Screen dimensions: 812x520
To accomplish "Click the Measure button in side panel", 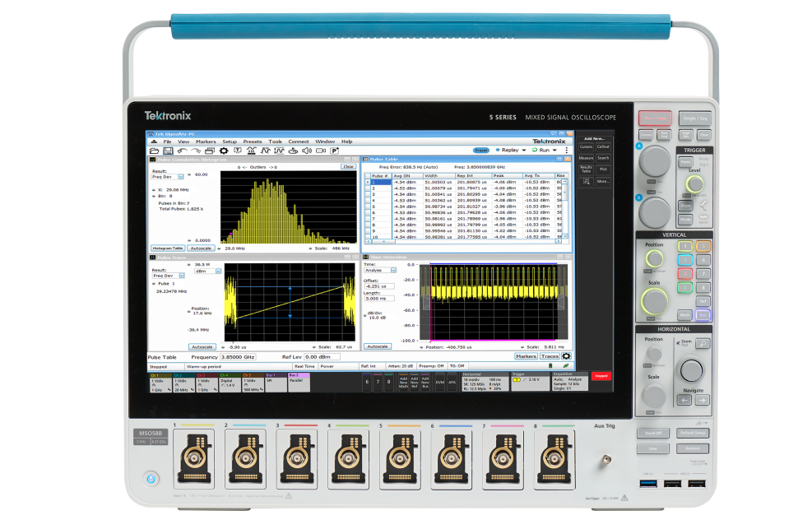I will [x=587, y=158].
